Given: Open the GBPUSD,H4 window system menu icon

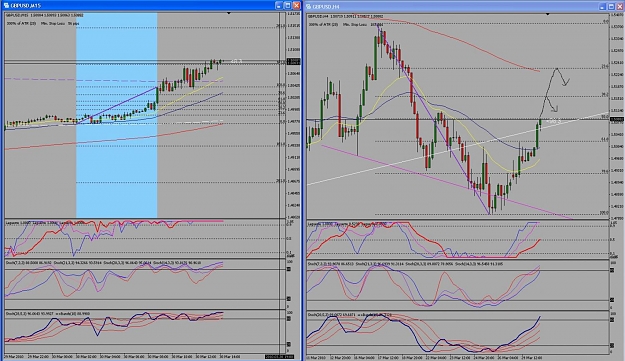Looking at the screenshot, I should pyautogui.click(x=309, y=6).
